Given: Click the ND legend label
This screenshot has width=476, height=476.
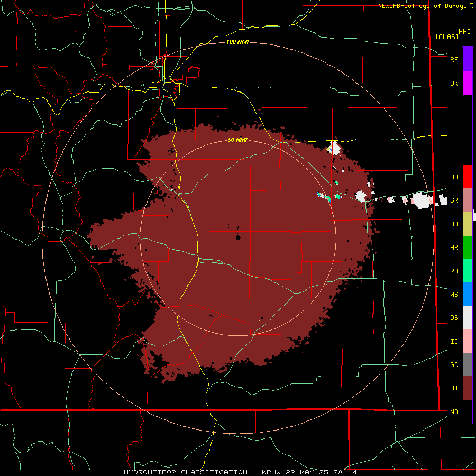Looking at the screenshot, I should pyautogui.click(x=454, y=411).
